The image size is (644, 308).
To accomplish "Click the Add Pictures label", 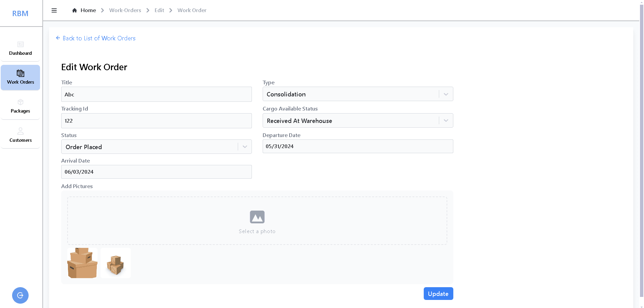I will click(x=77, y=186).
